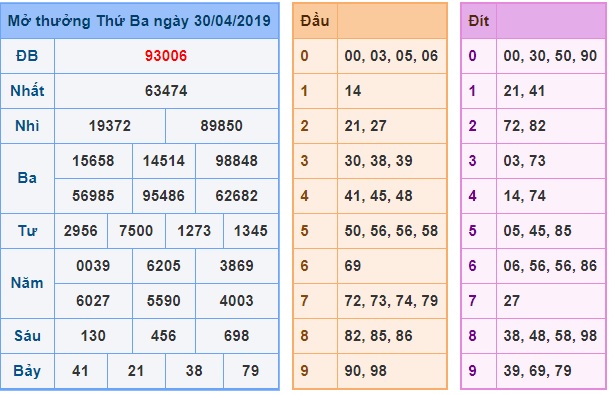Image resolution: width=610 pixels, height=395 pixels.
Task: Click Tư prize number 1273
Action: click(x=194, y=231)
